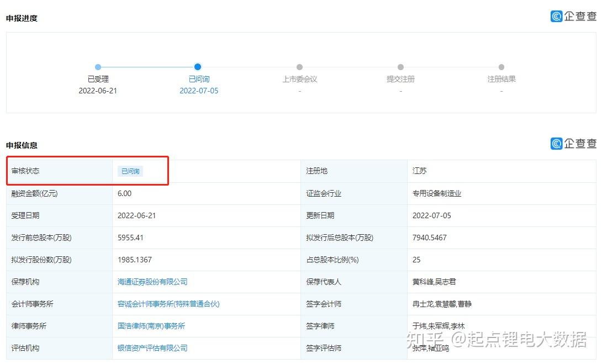Click the 企查查 logo beside 申报进度
602x364 pixels.
point(573,16)
